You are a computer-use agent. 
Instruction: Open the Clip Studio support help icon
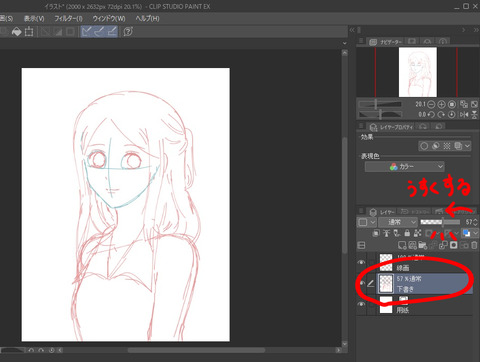(128, 32)
